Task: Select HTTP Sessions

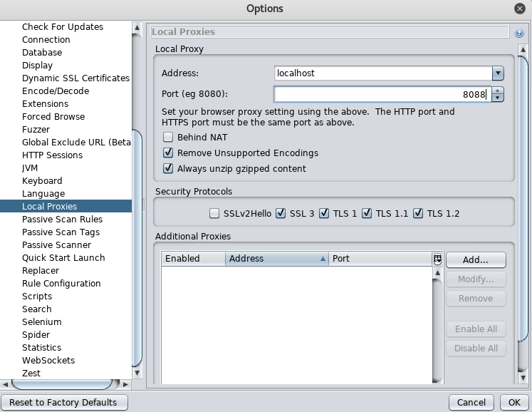Action: click(52, 155)
